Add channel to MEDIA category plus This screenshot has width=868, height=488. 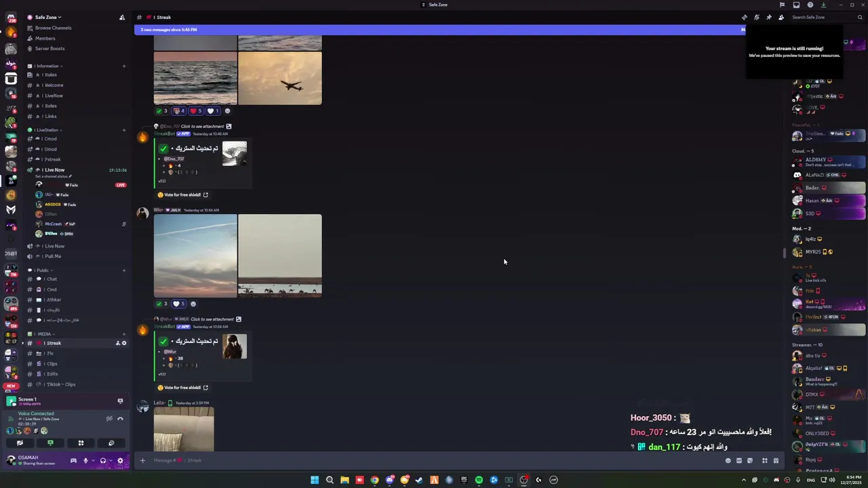click(x=124, y=333)
